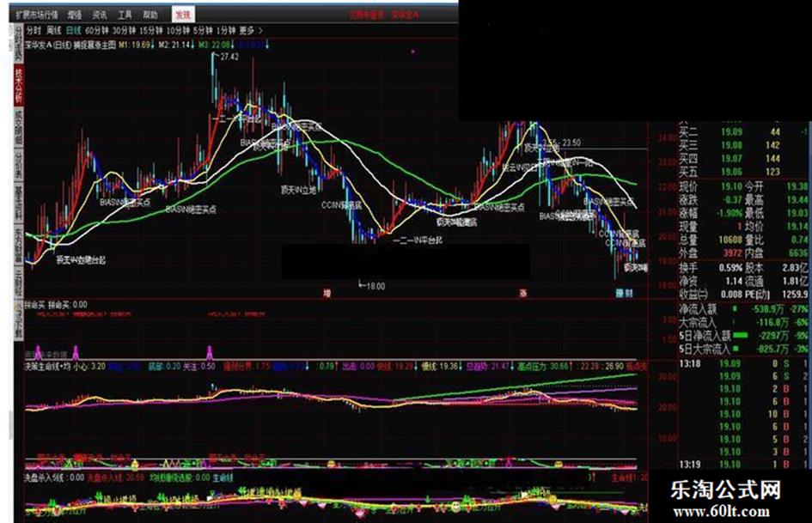Open the 基本资料 sidebar tab
812x523 pixels.
(x=18, y=204)
